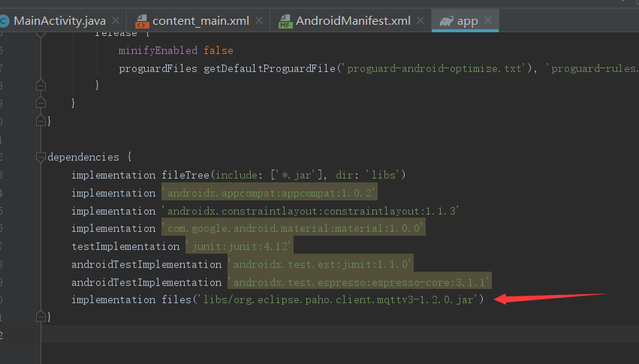Click the proguardFiles keyword
Screen dimensions: 639x364
[158, 68]
